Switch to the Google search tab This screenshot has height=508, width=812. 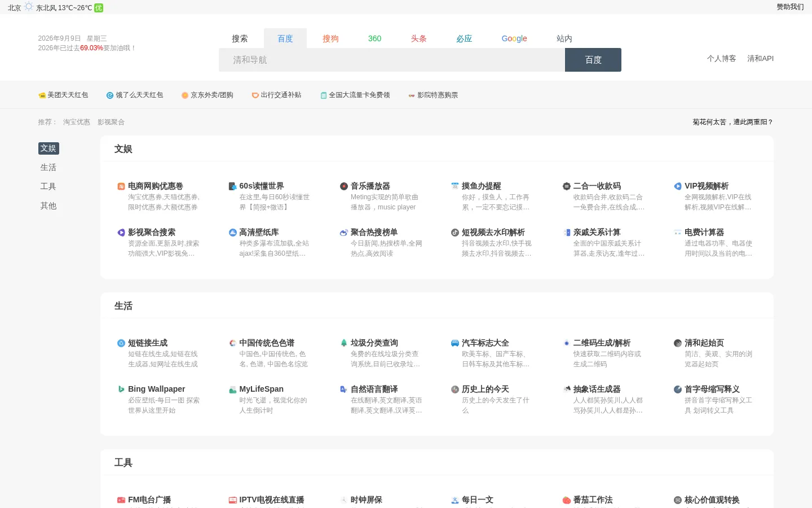[x=514, y=38]
